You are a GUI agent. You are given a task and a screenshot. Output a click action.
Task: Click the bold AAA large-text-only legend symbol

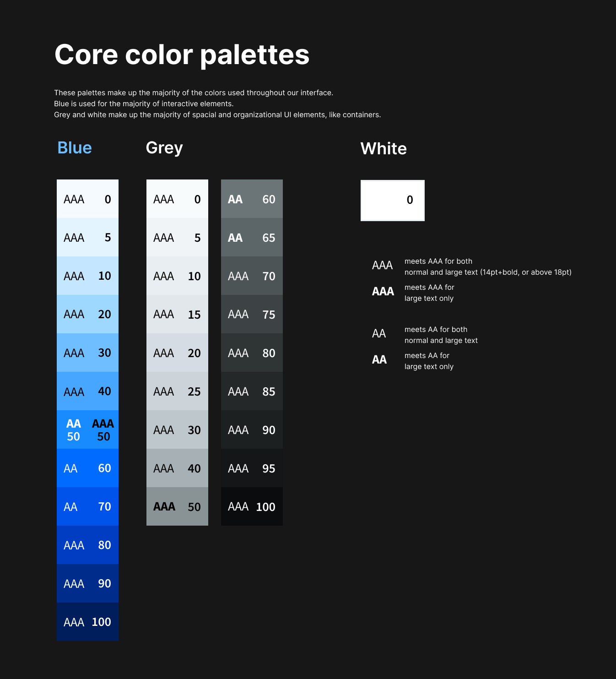[383, 292]
